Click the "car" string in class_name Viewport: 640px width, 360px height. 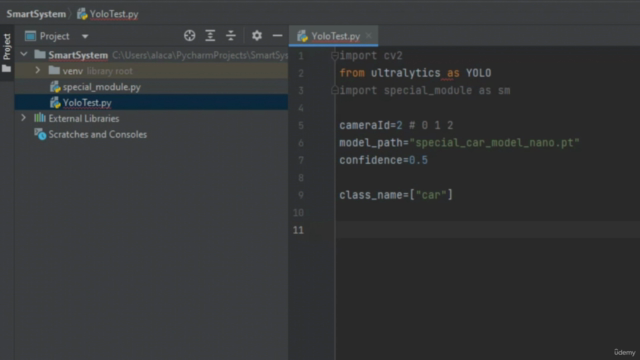[x=431, y=195]
